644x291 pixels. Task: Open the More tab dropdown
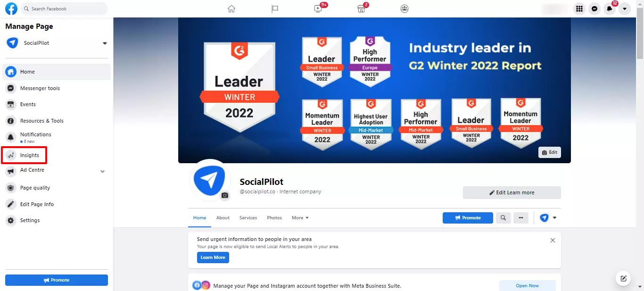click(300, 218)
